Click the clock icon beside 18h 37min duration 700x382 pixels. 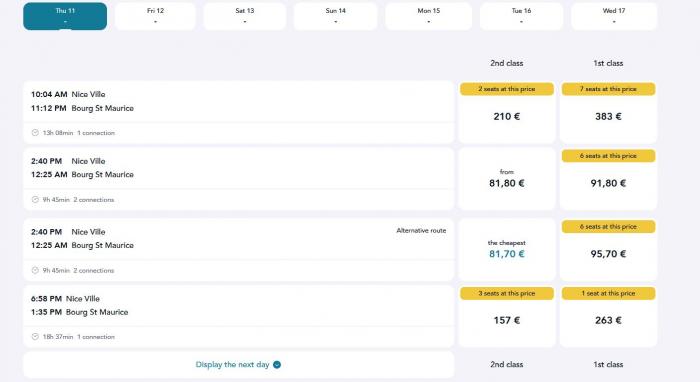click(x=35, y=336)
